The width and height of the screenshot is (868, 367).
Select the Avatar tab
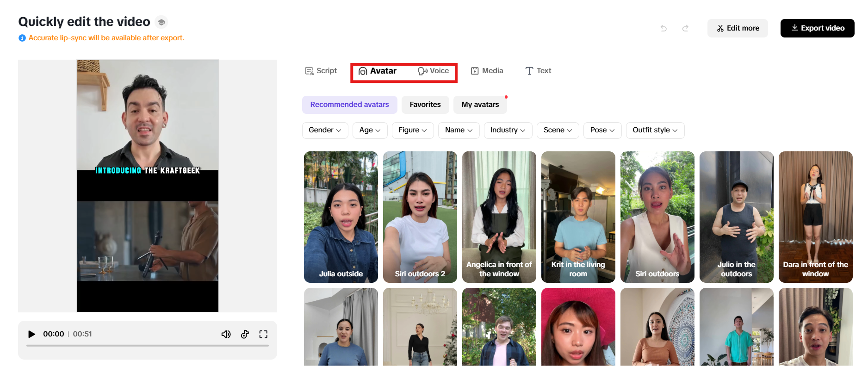(378, 71)
